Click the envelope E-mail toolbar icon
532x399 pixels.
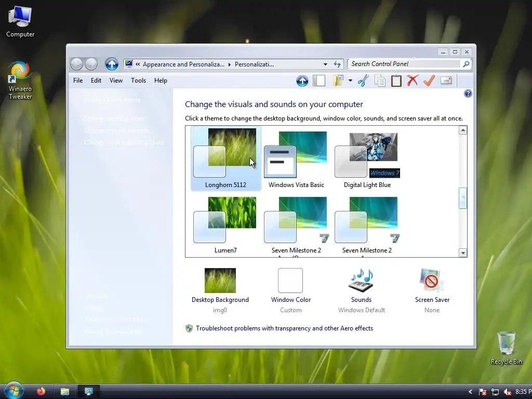point(446,81)
